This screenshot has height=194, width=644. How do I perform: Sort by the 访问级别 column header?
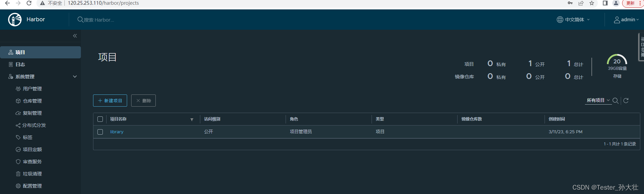click(212, 119)
